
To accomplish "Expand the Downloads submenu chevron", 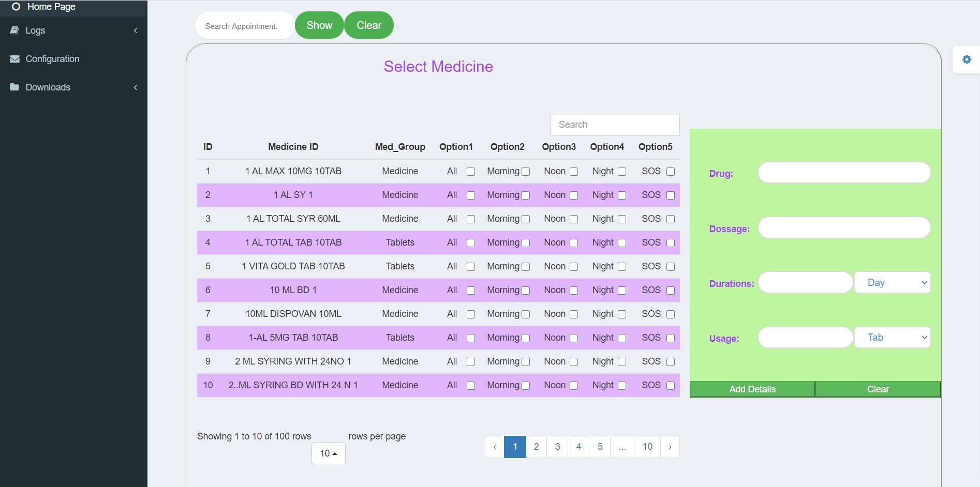I will [136, 87].
